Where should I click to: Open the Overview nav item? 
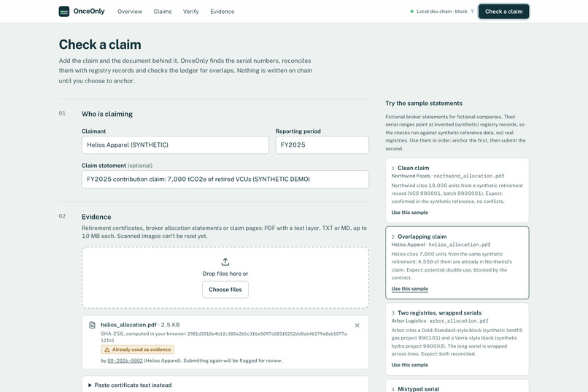tap(130, 12)
